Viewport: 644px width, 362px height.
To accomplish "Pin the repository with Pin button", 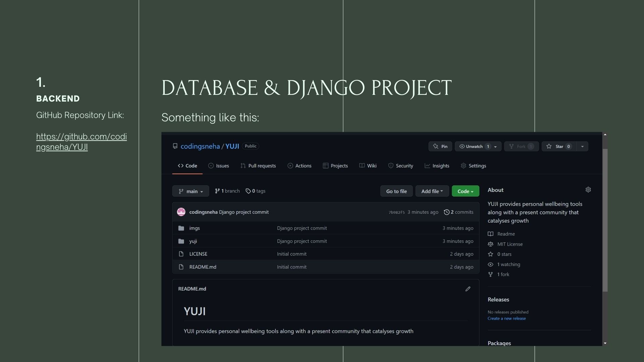I will coord(440,146).
